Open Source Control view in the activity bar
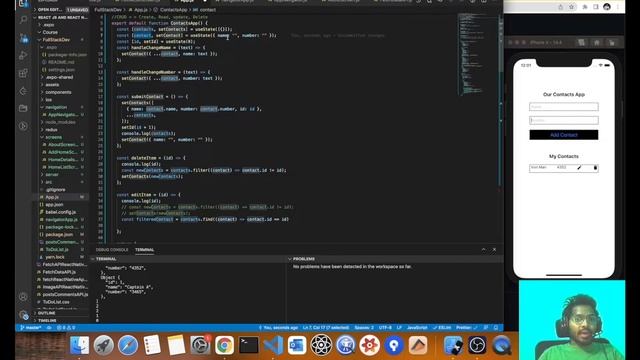The width and height of the screenshot is (640, 360). pyautogui.click(x=24, y=38)
